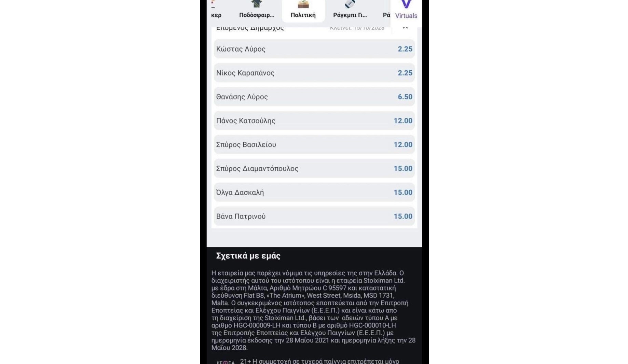Screen dimensions: 628x364
Task: Click the Επόμενος Δήμαρχος market title
Action: tap(250, 28)
